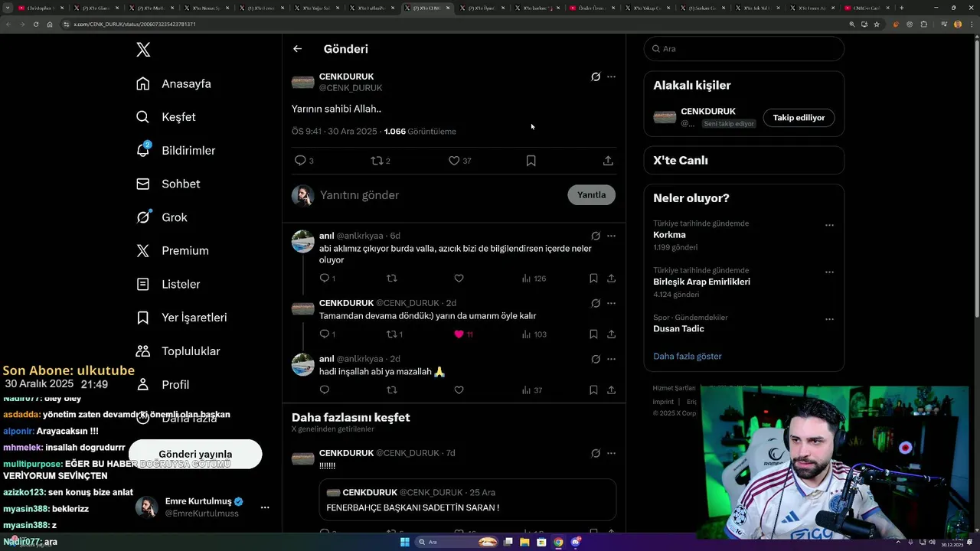This screenshot has width=980, height=551.
Task: Repost CENKDURUK's "Tamamdan devama döndük" reply
Action: coord(394,334)
